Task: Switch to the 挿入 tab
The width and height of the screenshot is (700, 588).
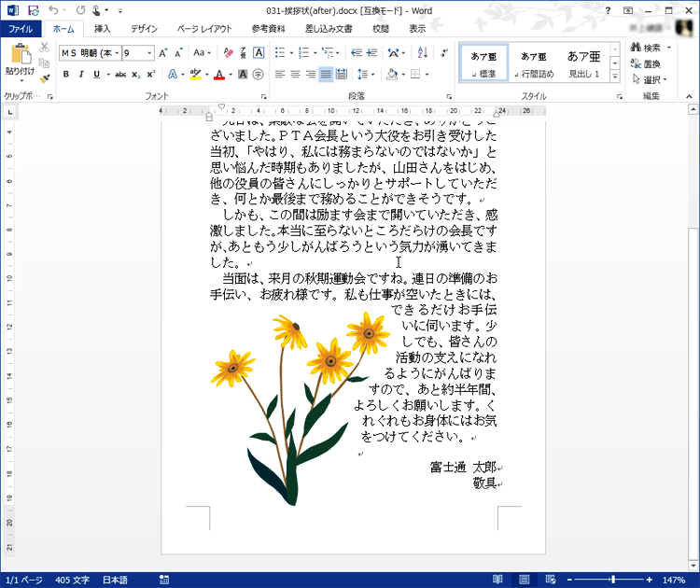Action: point(103,29)
